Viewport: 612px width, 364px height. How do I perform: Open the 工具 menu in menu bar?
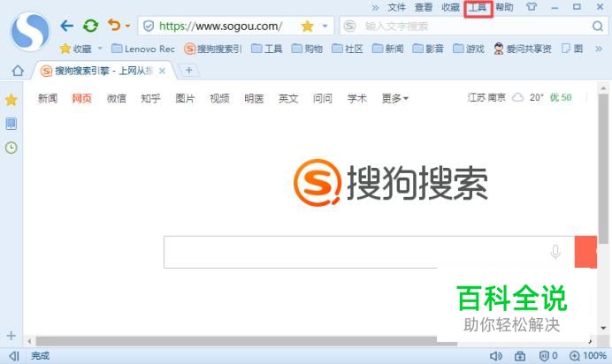pyautogui.click(x=478, y=7)
